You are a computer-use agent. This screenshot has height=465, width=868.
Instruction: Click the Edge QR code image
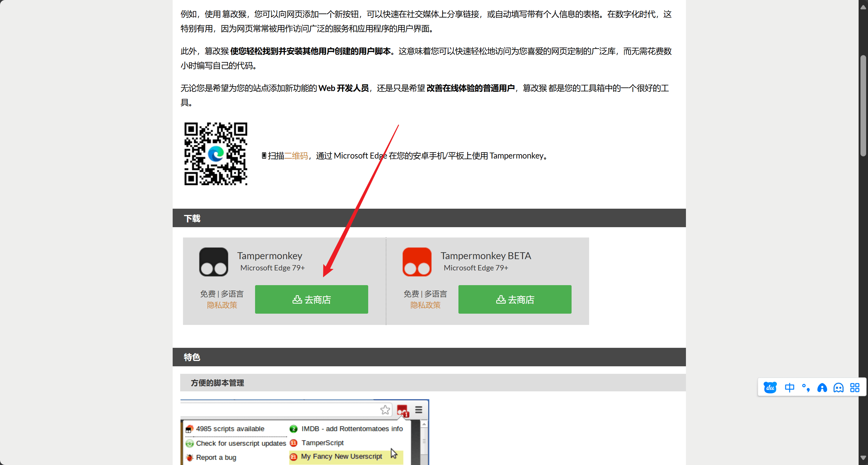click(x=216, y=154)
